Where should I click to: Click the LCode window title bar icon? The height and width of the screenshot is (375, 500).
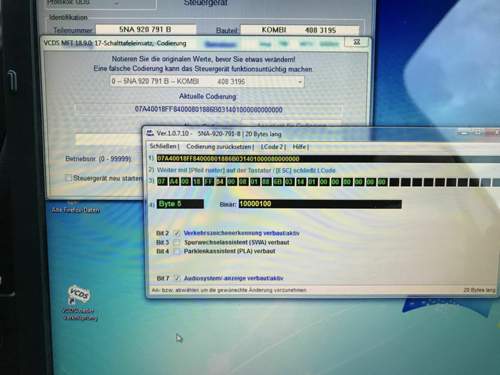[150, 133]
